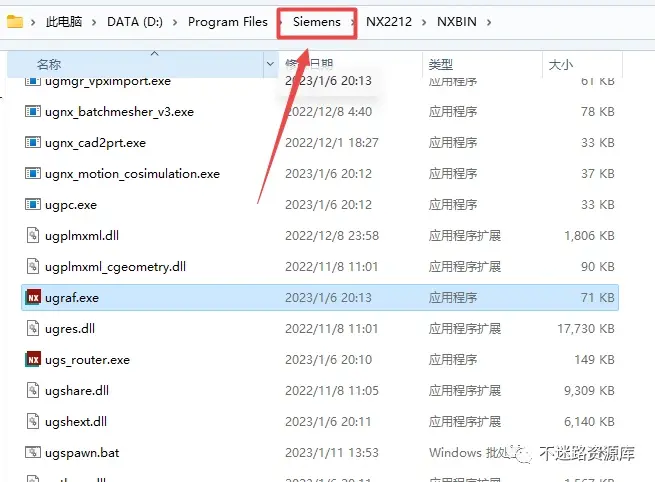Sort by the 名称 column header
The height and width of the screenshot is (482, 655).
(49, 64)
